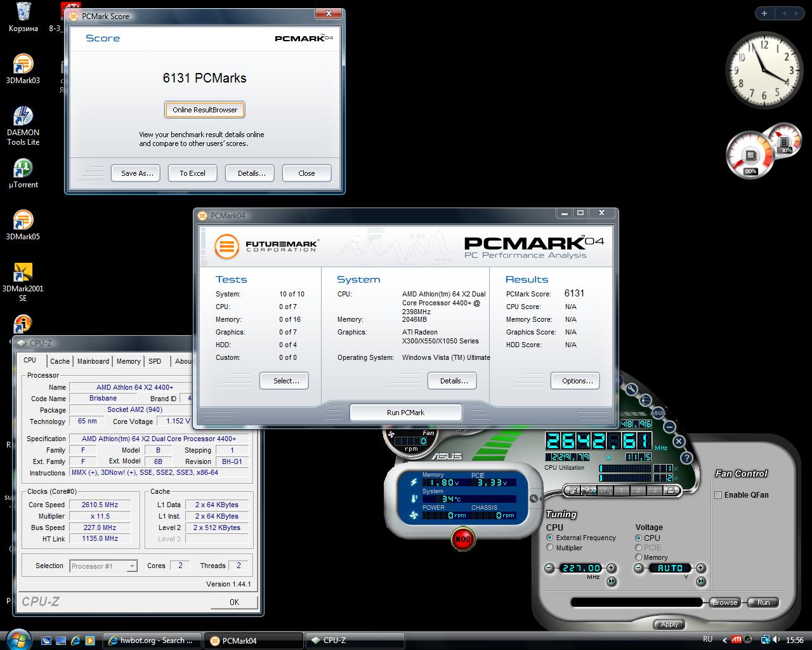This screenshot has width=812, height=650.
Task: Select CPU Multiplier radio button
Action: [550, 548]
